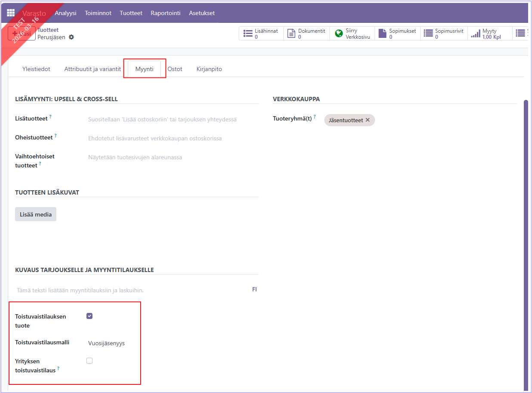
Task: Click the FI language translate button
Action: (254, 290)
